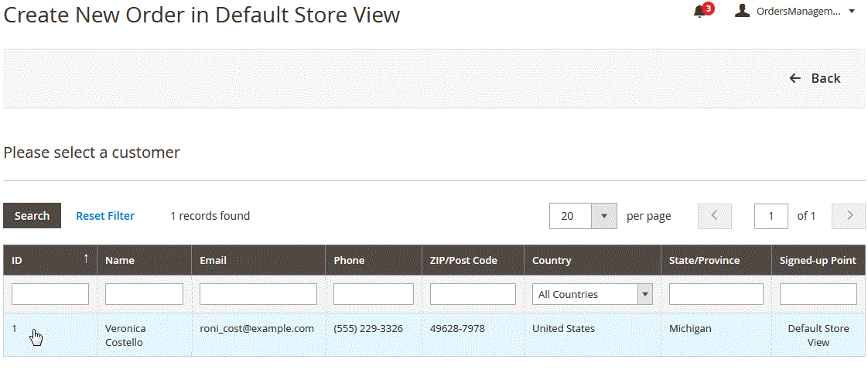This screenshot has width=868, height=380.
Task: Sort by the State/Province column header
Action: click(716, 260)
